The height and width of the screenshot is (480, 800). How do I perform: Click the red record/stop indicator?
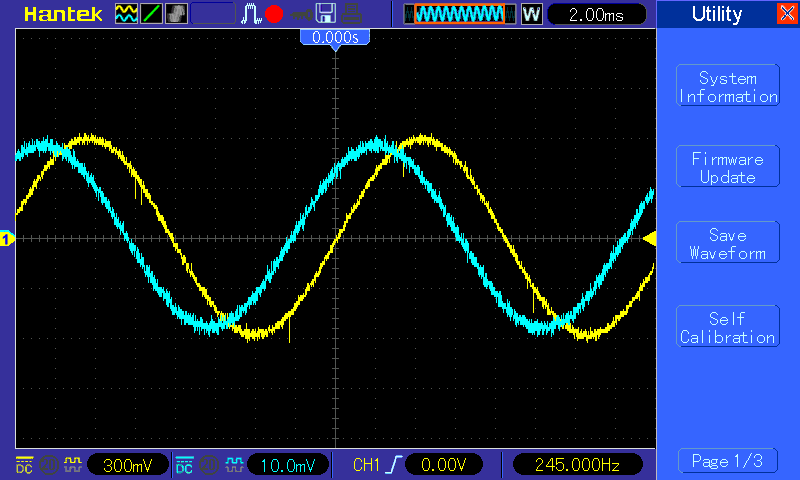274,14
